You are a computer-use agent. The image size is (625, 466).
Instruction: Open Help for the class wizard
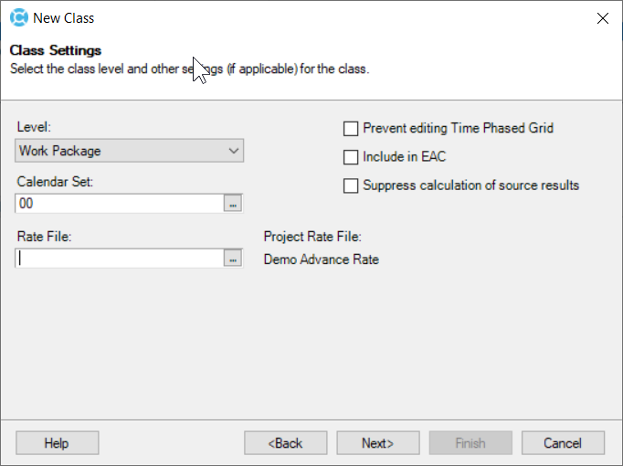(x=57, y=443)
